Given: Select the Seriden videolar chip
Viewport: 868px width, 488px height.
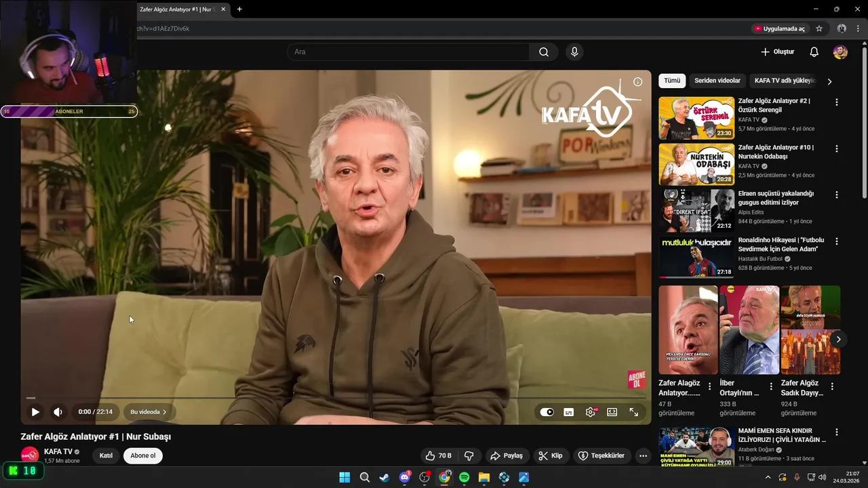Looking at the screenshot, I should (717, 81).
